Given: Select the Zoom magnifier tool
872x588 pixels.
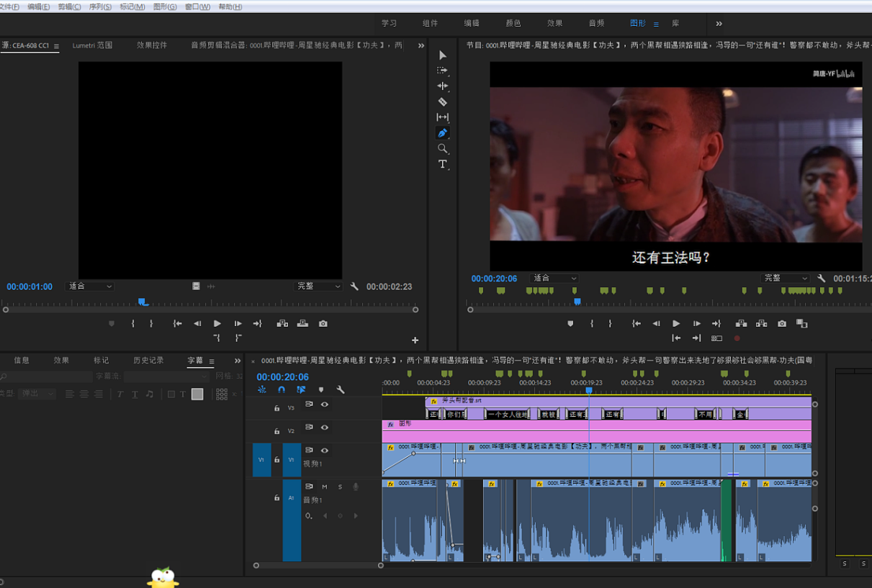Looking at the screenshot, I should [443, 149].
